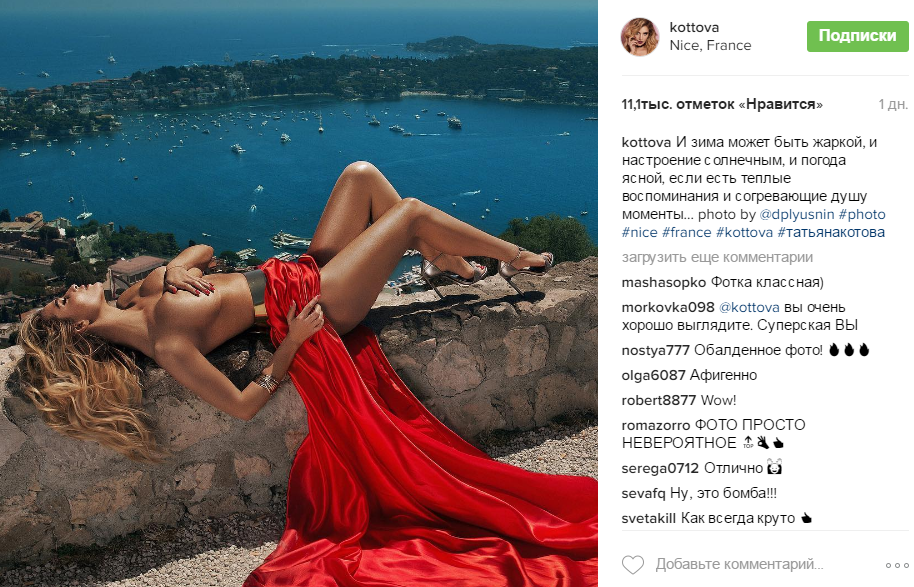Open the #татьянакотова hashtag
Image resolution: width=914 pixels, height=587 pixels.
pyautogui.click(x=831, y=233)
